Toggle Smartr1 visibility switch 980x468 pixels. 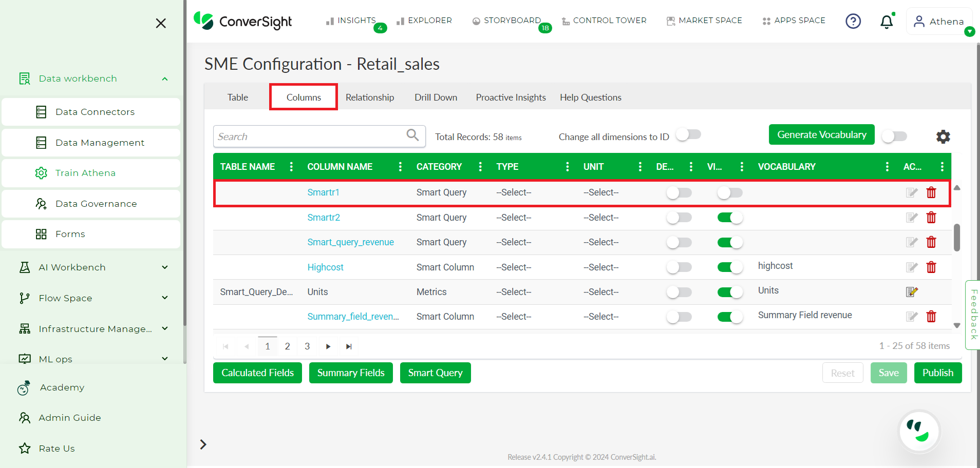(x=730, y=193)
